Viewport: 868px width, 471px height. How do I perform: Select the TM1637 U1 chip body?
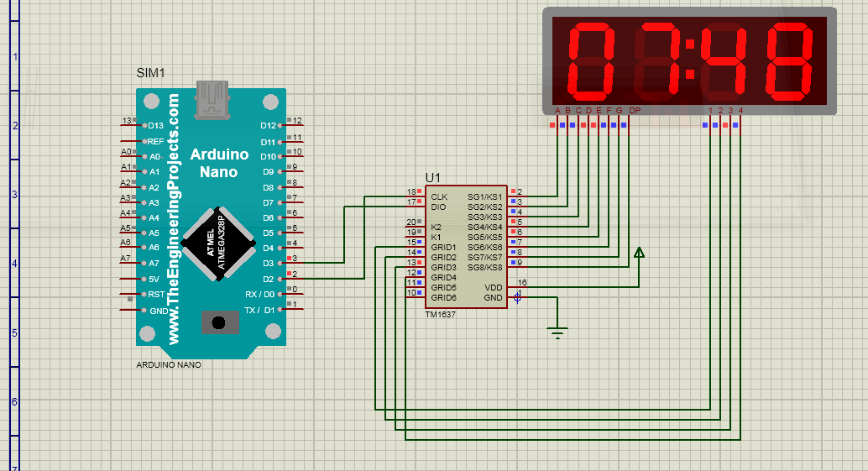click(x=466, y=247)
